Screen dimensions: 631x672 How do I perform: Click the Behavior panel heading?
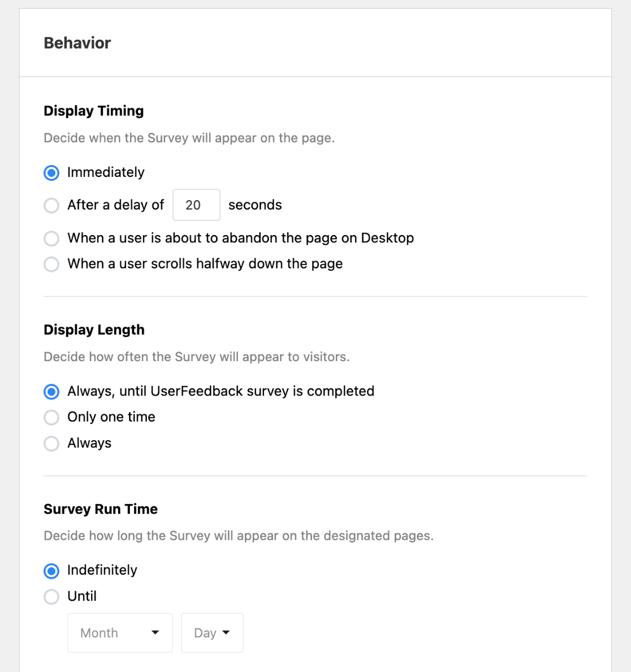[x=77, y=43]
